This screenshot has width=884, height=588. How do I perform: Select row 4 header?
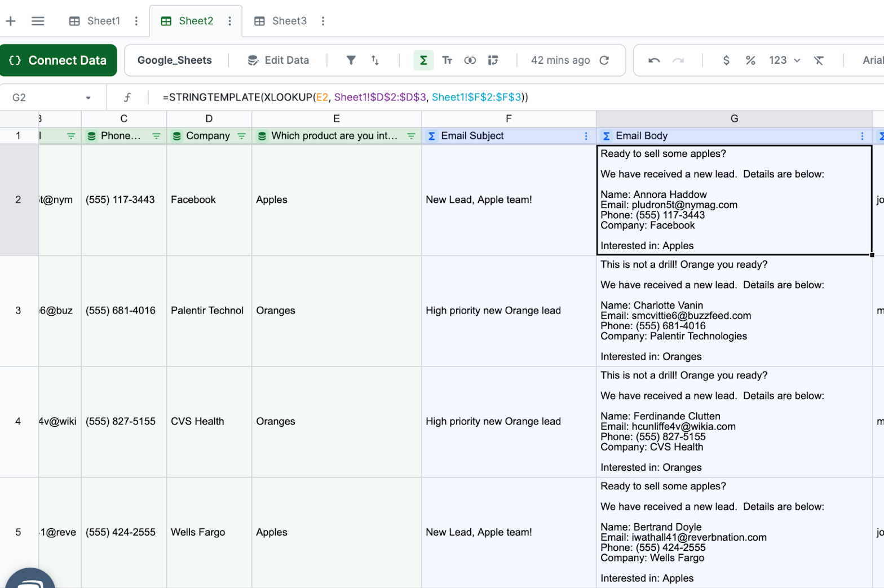pos(19,422)
